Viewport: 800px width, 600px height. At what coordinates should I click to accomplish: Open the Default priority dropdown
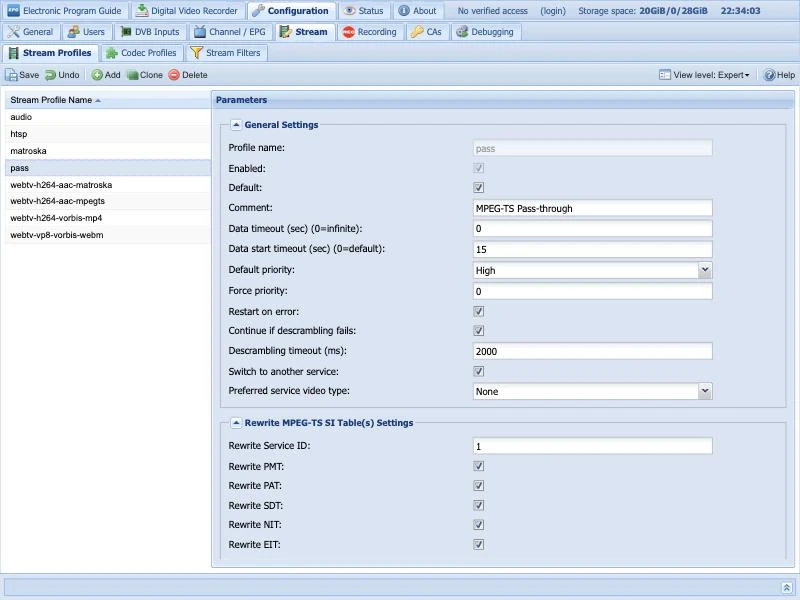pyautogui.click(x=705, y=270)
